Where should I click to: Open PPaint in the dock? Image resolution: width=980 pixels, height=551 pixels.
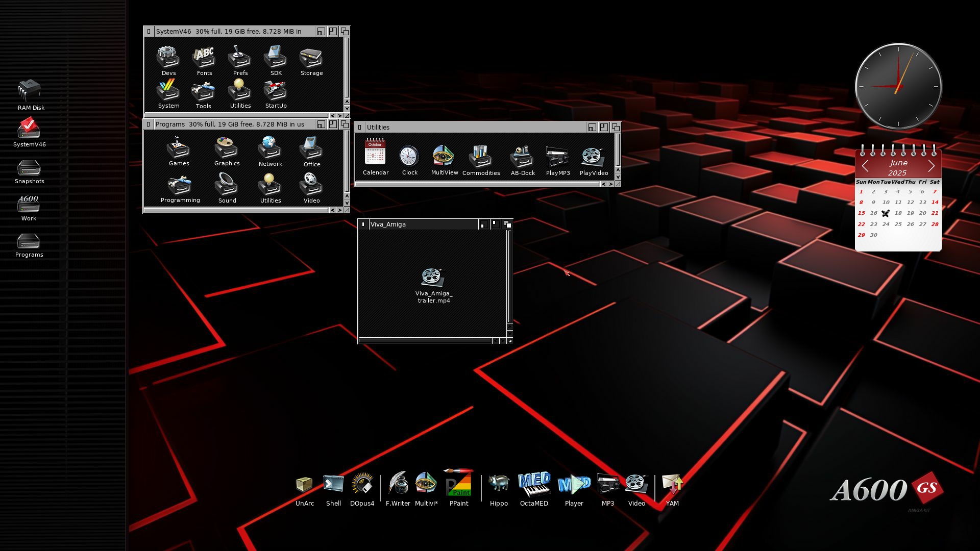coord(458,485)
